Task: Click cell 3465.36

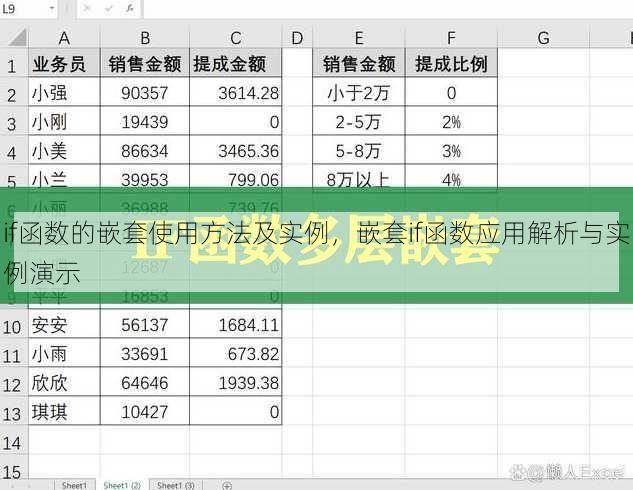Action: pos(236,151)
